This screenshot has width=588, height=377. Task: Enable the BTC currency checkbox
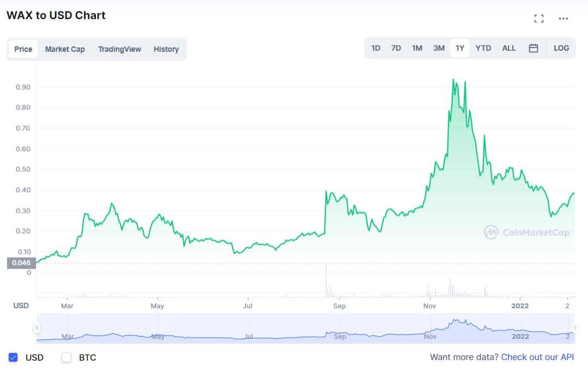point(66,357)
